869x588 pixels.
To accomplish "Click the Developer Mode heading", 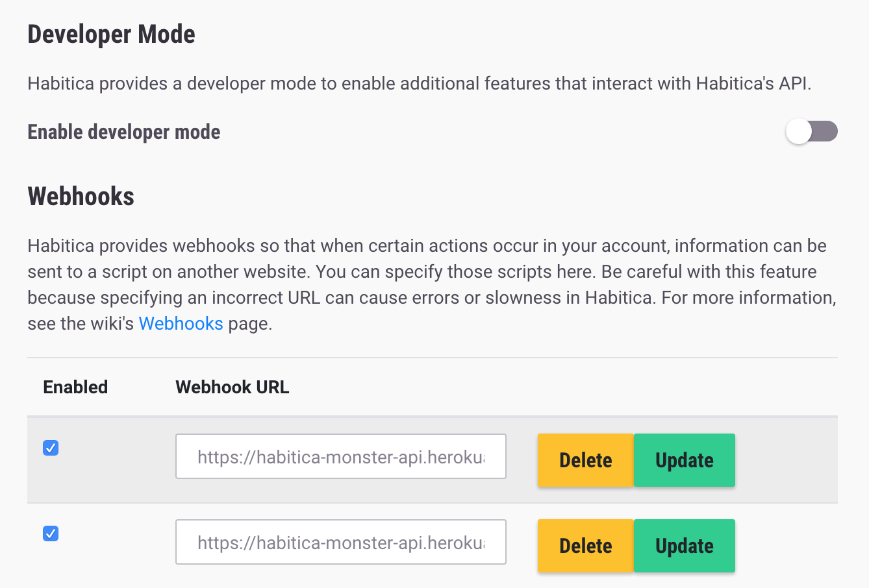I will [110, 34].
